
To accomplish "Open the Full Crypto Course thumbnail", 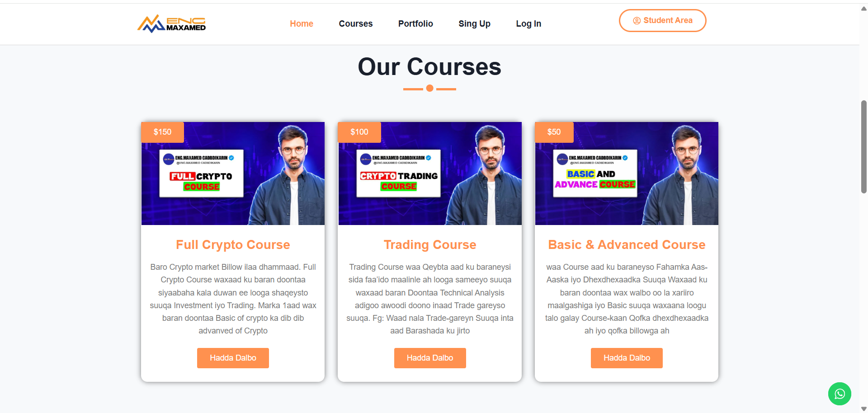I will 233,174.
